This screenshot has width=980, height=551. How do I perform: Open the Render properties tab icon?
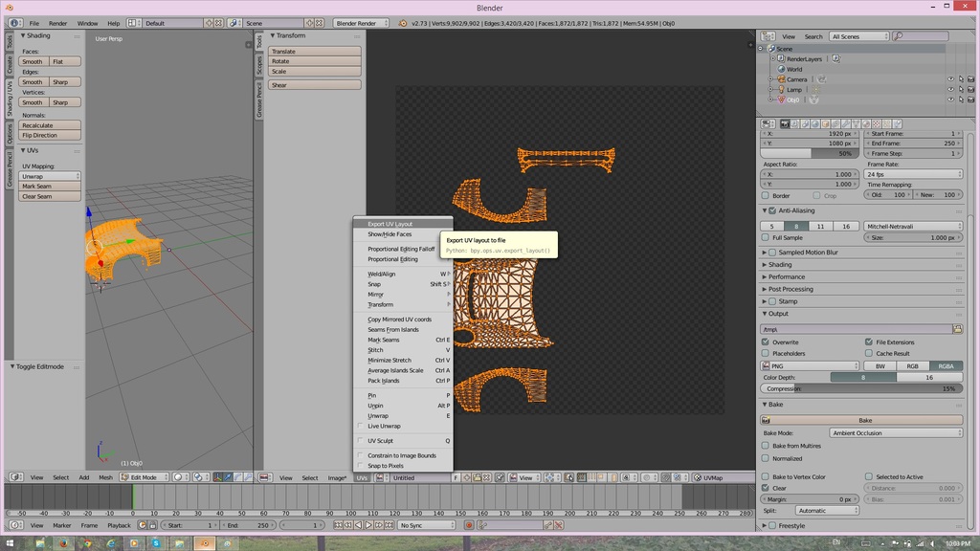pos(784,123)
